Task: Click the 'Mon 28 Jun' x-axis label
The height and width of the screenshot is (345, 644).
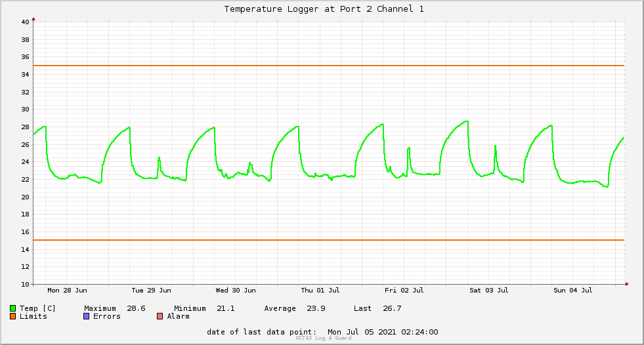Action: pos(67,291)
